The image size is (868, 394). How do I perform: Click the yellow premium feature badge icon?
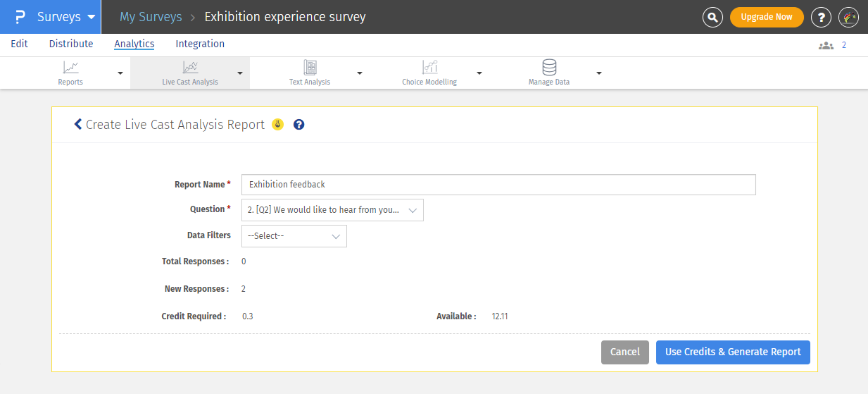pos(278,125)
